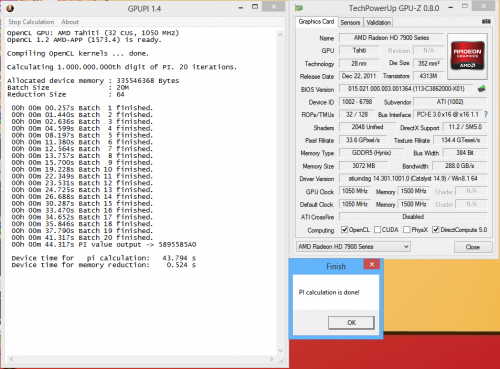Screen dimensions: 500x369
Task: Click the DirectX Support 11.2 / SM5.0 field
Action: 465,127
